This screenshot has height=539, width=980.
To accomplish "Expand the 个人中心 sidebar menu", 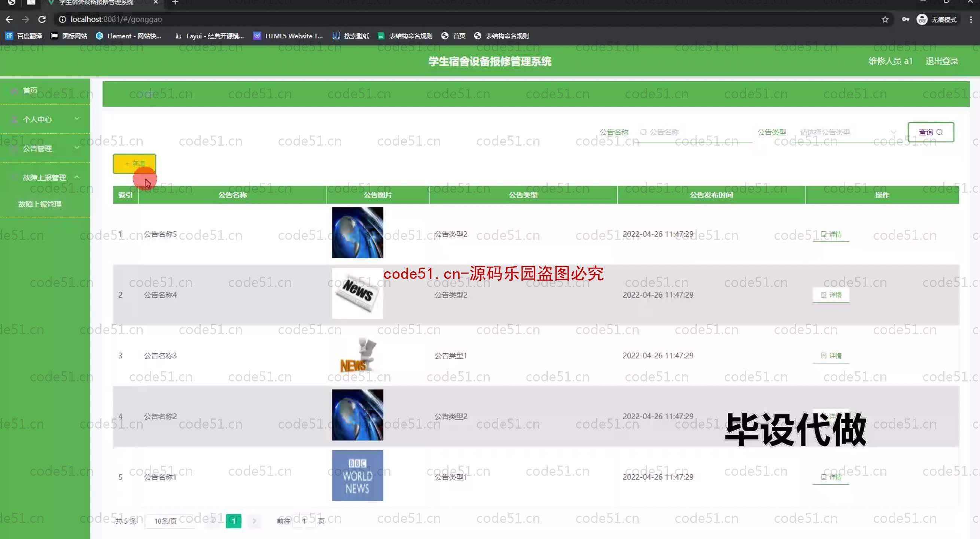I will [x=45, y=119].
